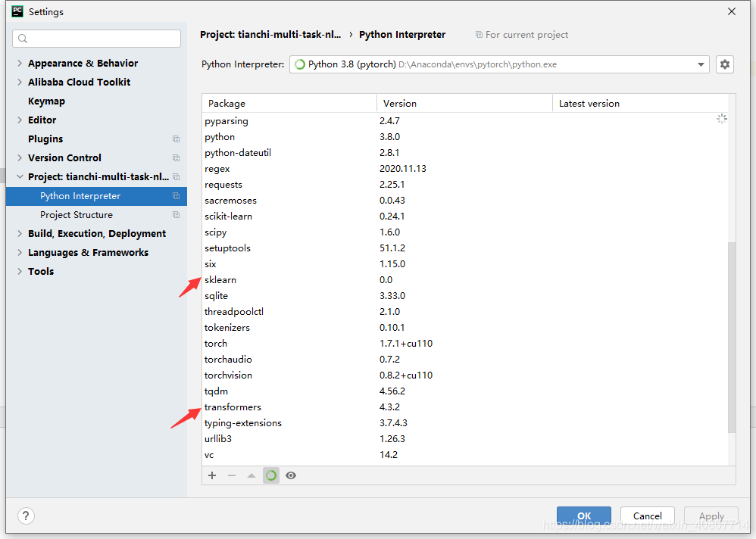Open the Python Interpreter dropdown arrow

(701, 64)
